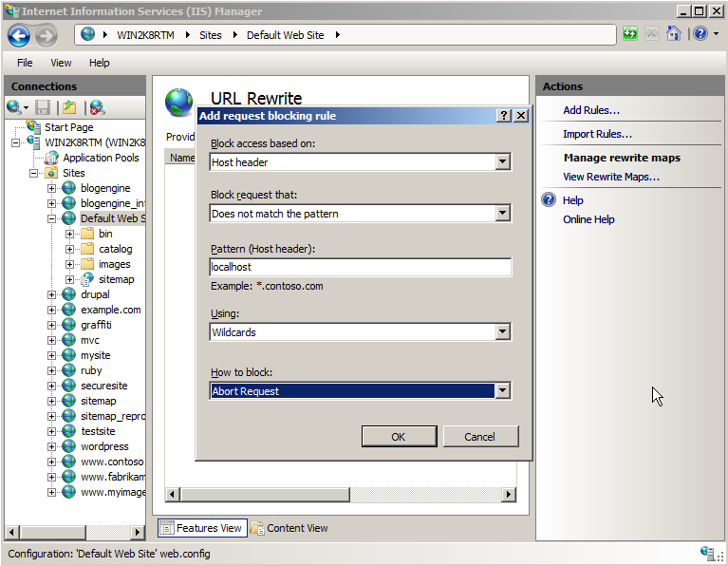Click OK to confirm the blocking rule
The image size is (728, 566).
coord(398,437)
